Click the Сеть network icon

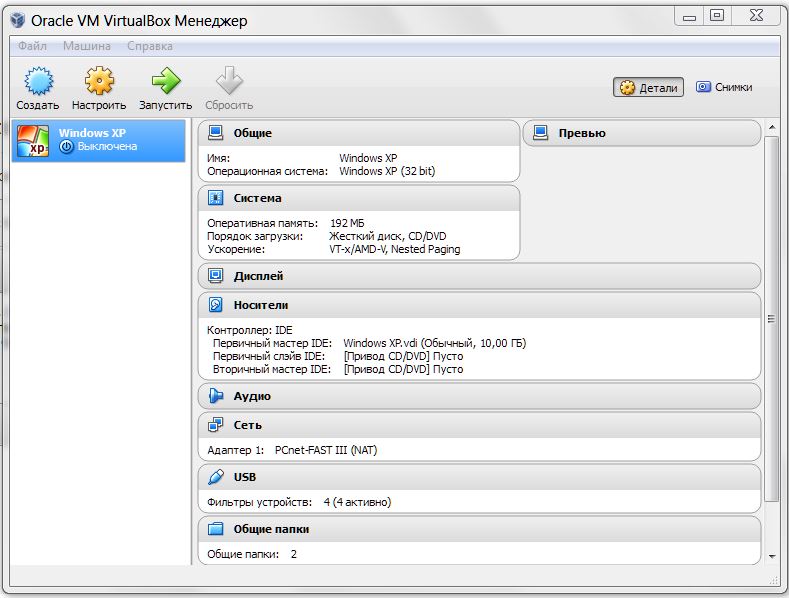click(x=215, y=425)
